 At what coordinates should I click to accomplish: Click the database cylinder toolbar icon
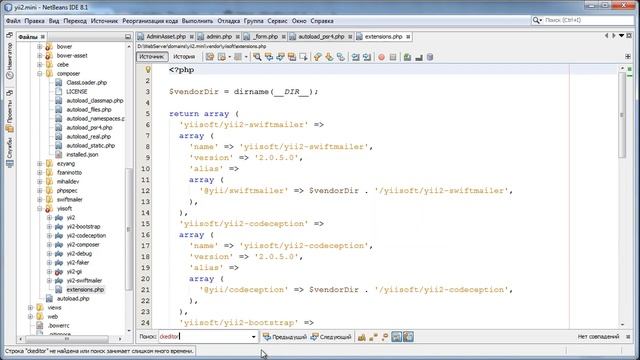[x=430, y=57]
